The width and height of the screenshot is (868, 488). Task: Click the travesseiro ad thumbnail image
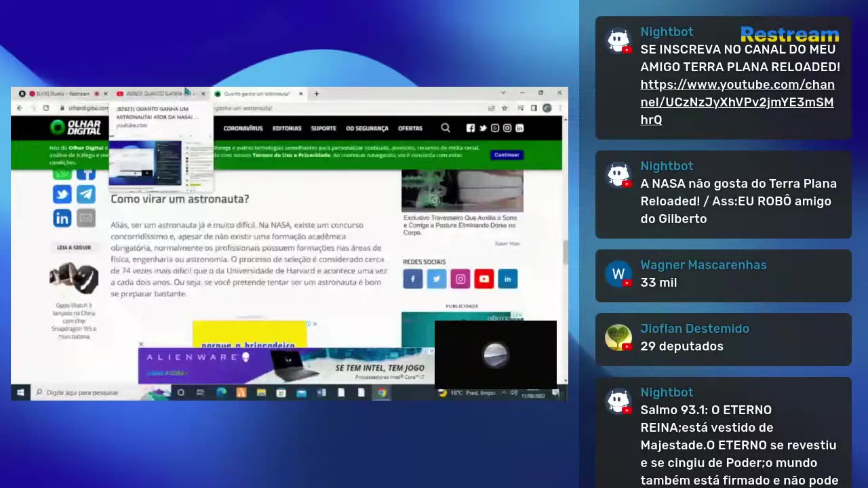462,191
